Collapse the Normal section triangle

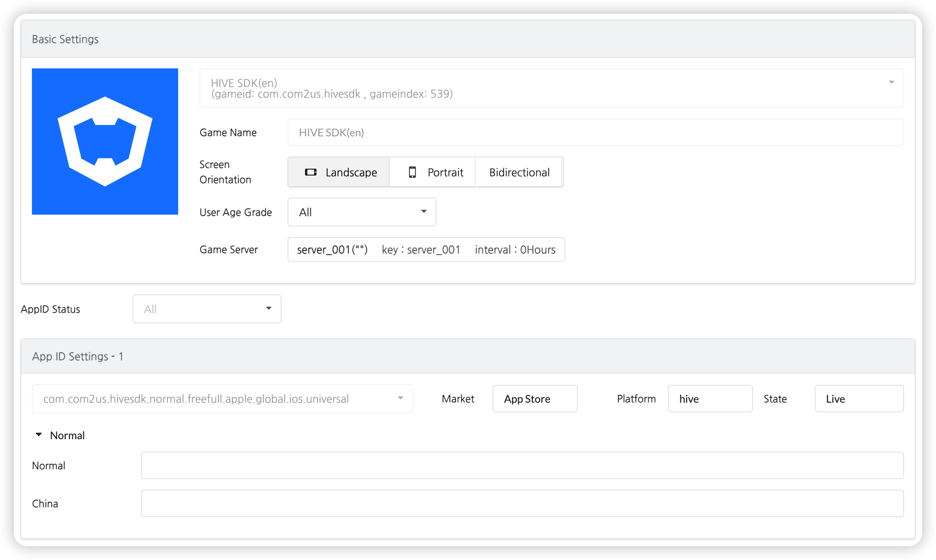tap(39, 434)
